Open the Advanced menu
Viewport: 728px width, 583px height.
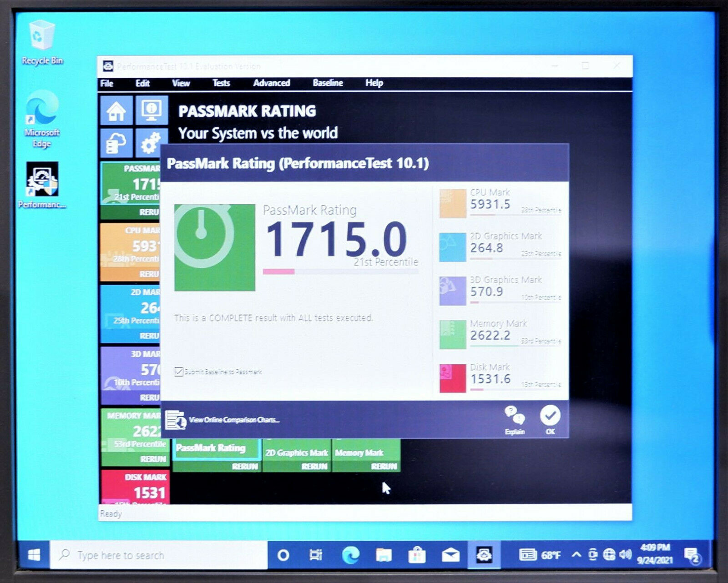coord(272,83)
